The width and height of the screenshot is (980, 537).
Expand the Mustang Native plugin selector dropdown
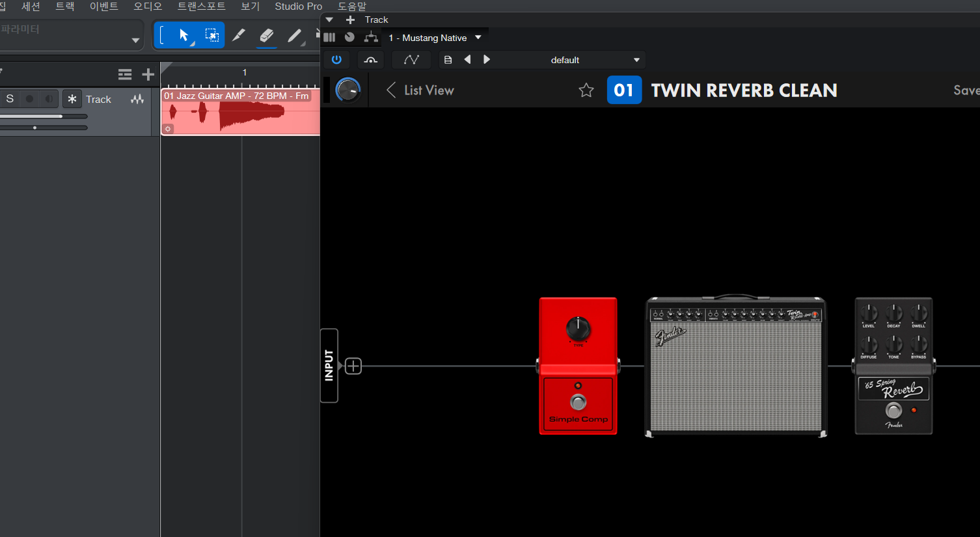click(478, 38)
